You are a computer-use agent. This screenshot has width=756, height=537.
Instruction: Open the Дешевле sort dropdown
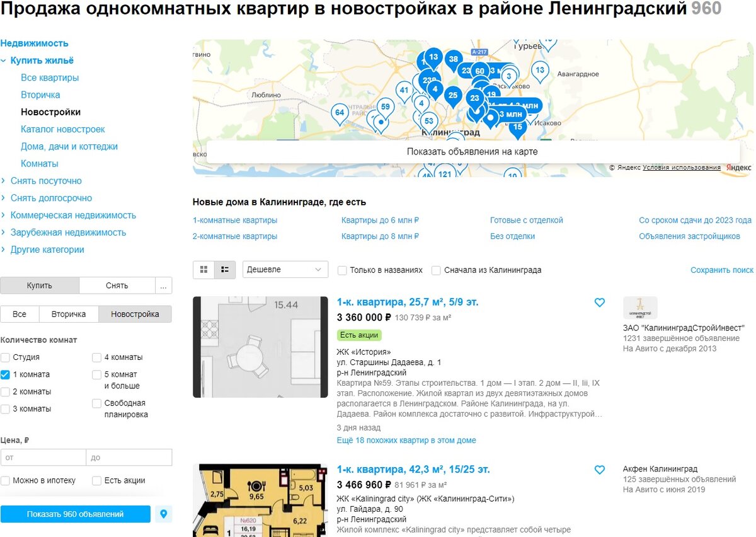[x=285, y=270]
